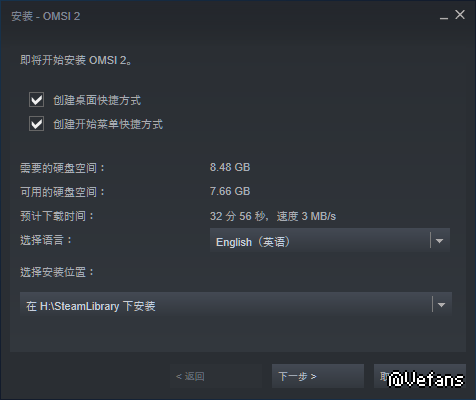Select the H:\SteamLibrary install location field

(x=236, y=304)
